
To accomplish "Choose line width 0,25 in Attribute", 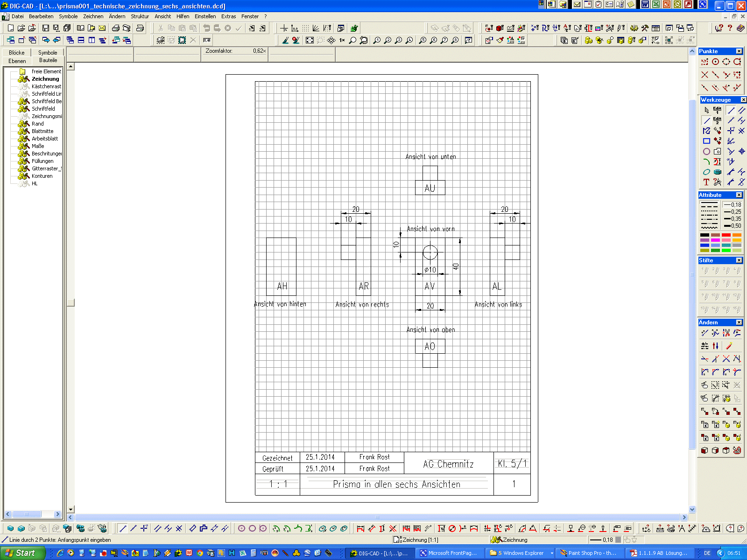I will 733,212.
